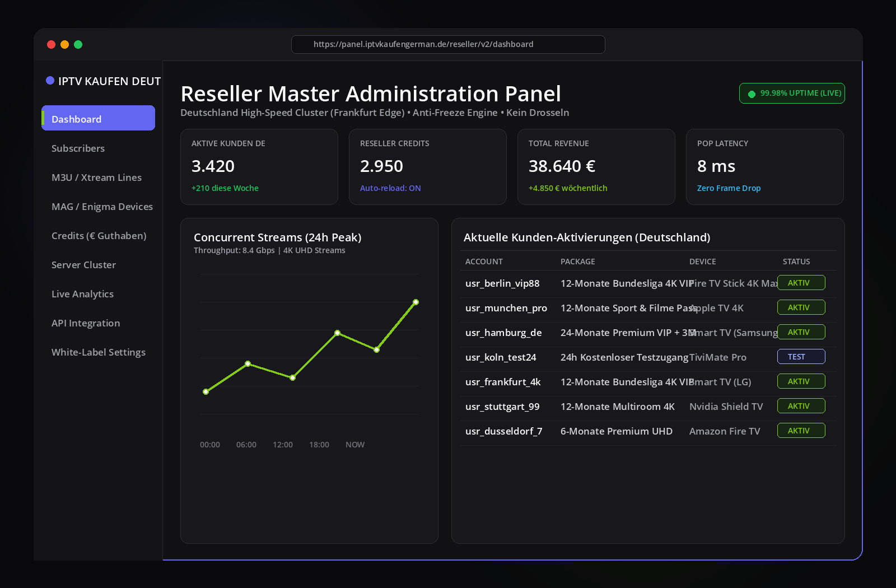Click the 99.98% UPTIME (LIVE) badge

(x=792, y=94)
